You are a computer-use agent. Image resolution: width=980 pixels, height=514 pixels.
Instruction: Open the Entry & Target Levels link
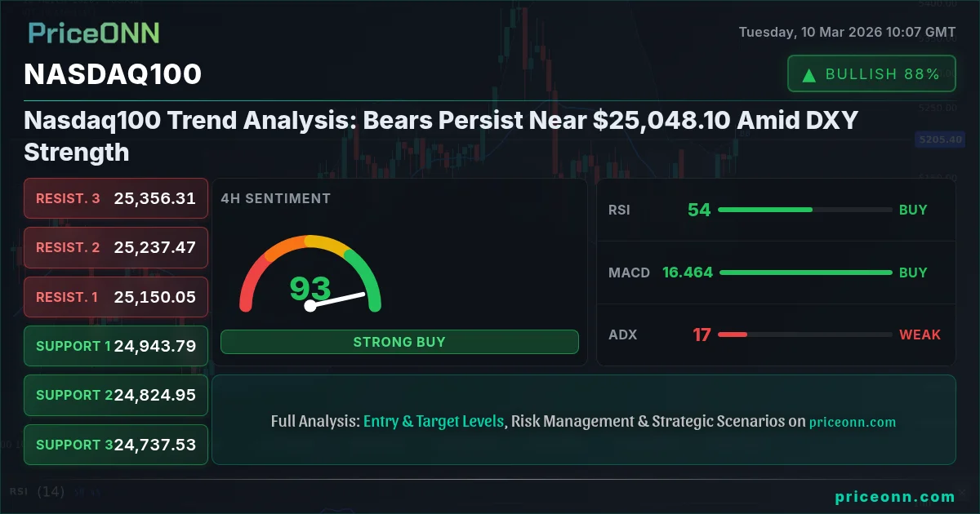pos(434,422)
